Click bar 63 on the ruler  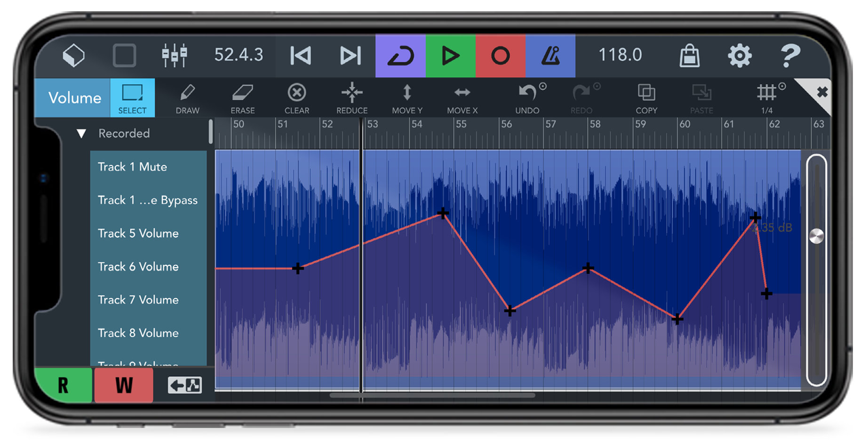(x=819, y=124)
